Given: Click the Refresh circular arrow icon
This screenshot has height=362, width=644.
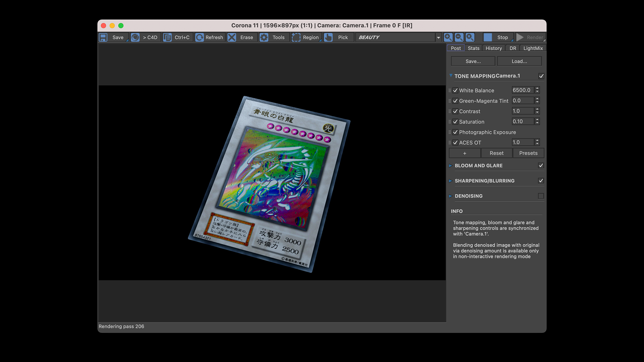Looking at the screenshot, I should coord(199,37).
